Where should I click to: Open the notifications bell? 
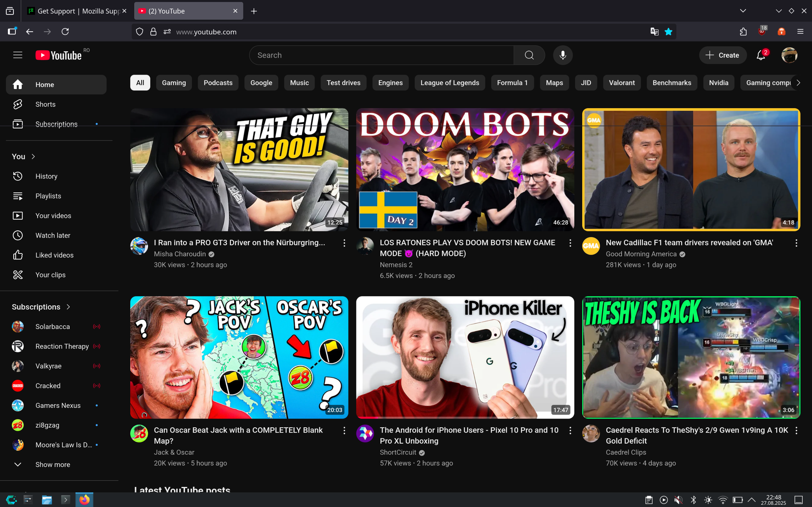[761, 55]
